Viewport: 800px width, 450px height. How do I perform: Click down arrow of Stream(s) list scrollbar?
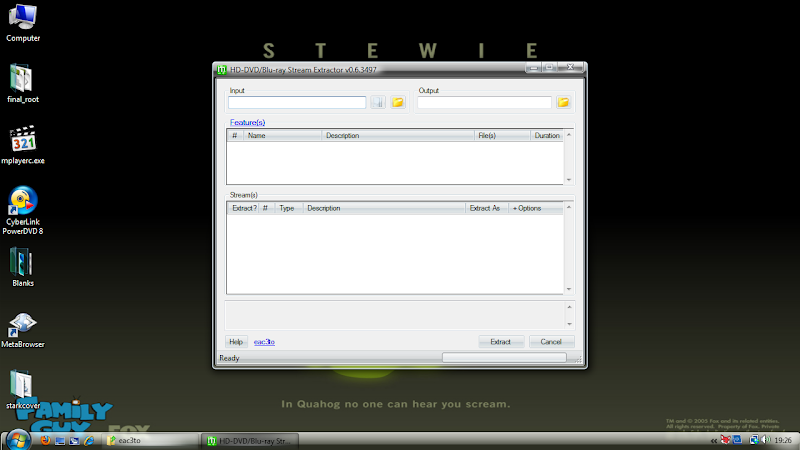[x=569, y=289]
